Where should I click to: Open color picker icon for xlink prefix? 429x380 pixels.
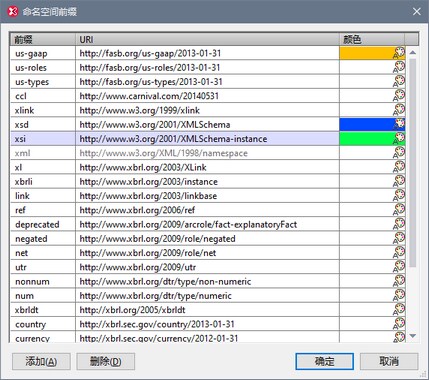coord(399,110)
